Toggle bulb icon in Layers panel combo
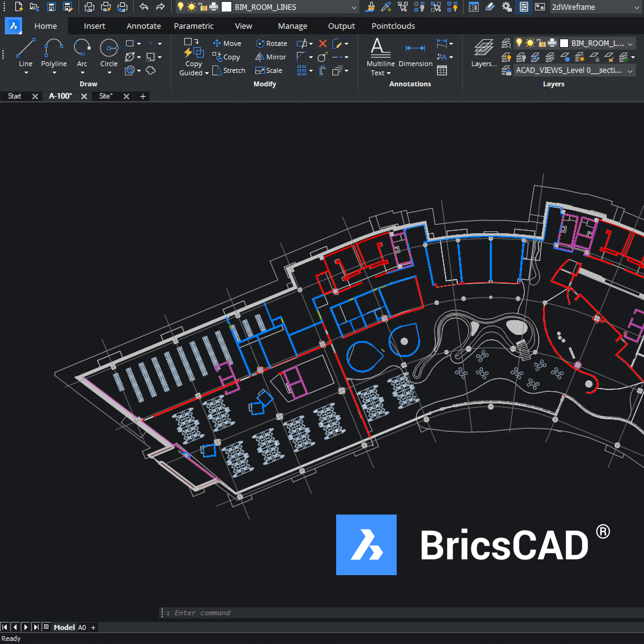This screenshot has width=644, height=644. pyautogui.click(x=519, y=43)
